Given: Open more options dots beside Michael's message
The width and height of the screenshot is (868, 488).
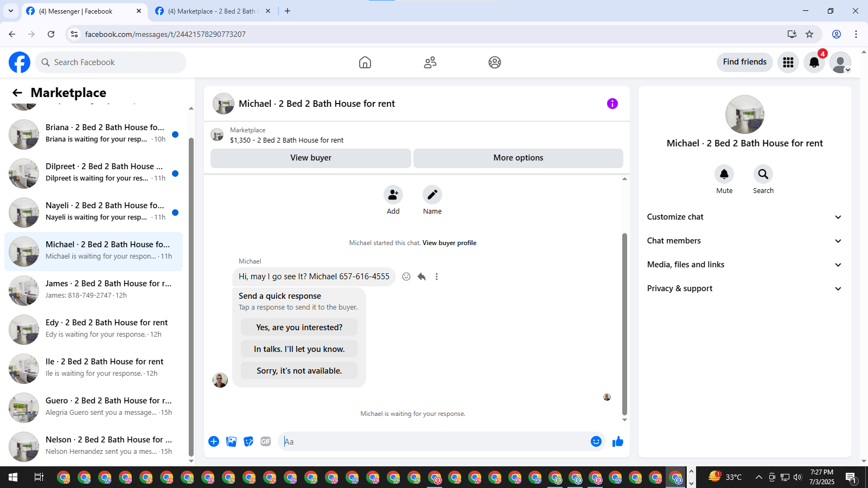Looking at the screenshot, I should coord(437,277).
